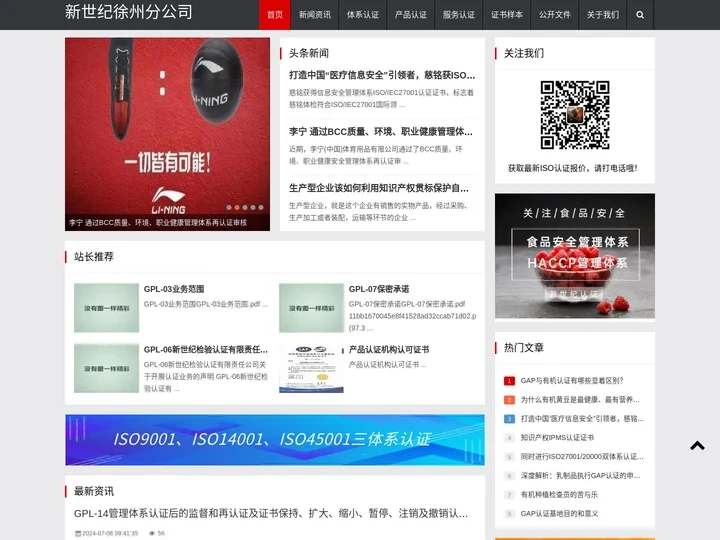Click summary text 慈铭获得信息安全管理体系
The height and width of the screenshot is (540, 720).
tap(381, 98)
